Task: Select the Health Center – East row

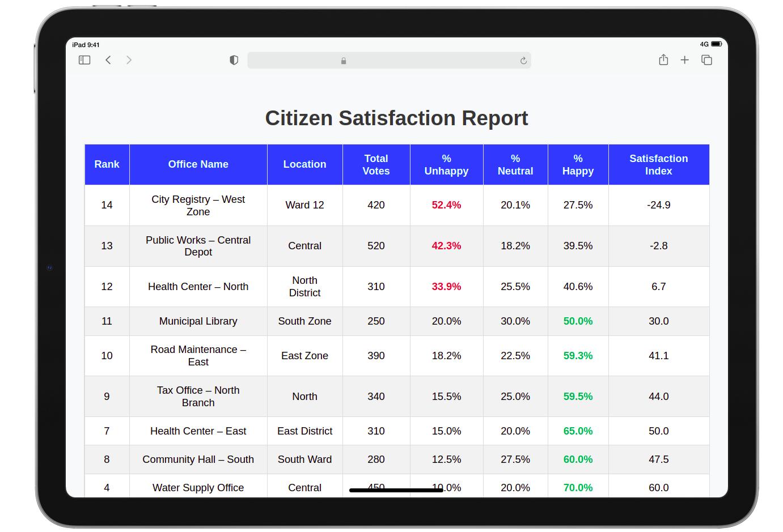Action: pyautogui.click(x=198, y=431)
